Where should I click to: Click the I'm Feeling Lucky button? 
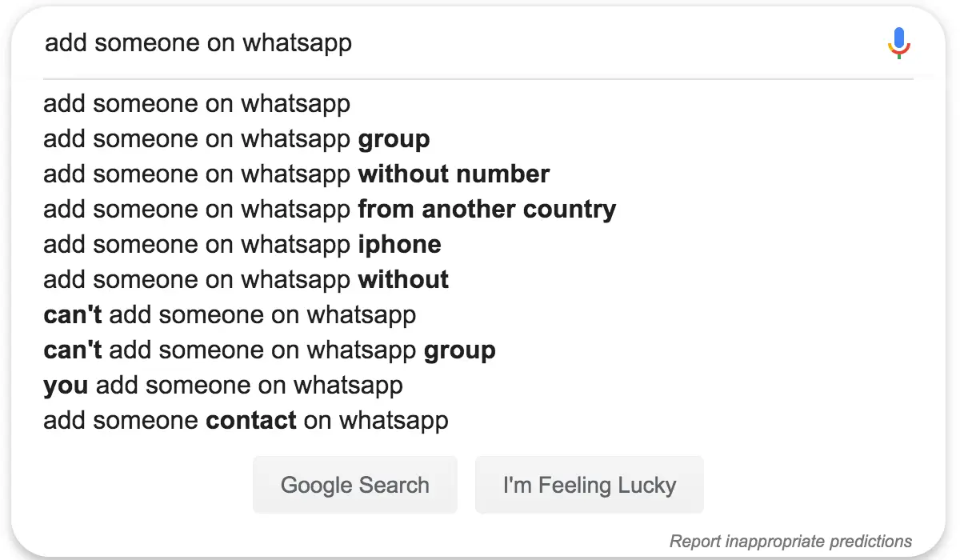pyautogui.click(x=589, y=485)
